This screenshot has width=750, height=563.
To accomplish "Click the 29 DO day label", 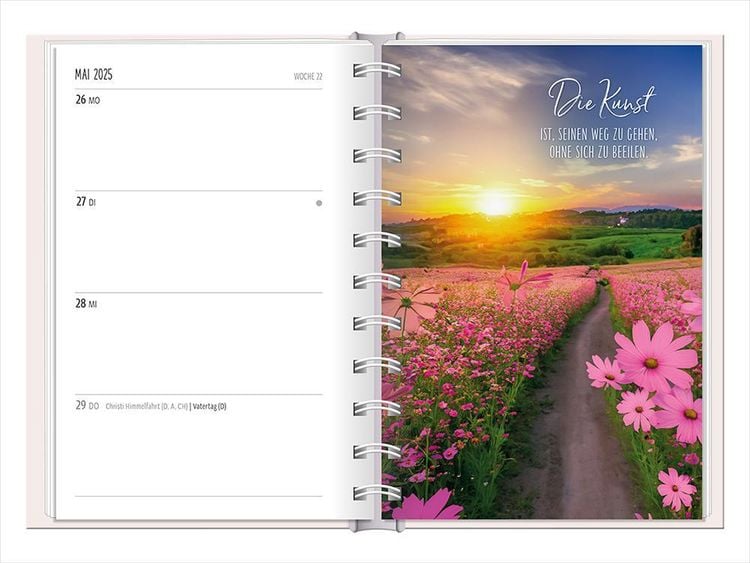I will click(x=88, y=406).
